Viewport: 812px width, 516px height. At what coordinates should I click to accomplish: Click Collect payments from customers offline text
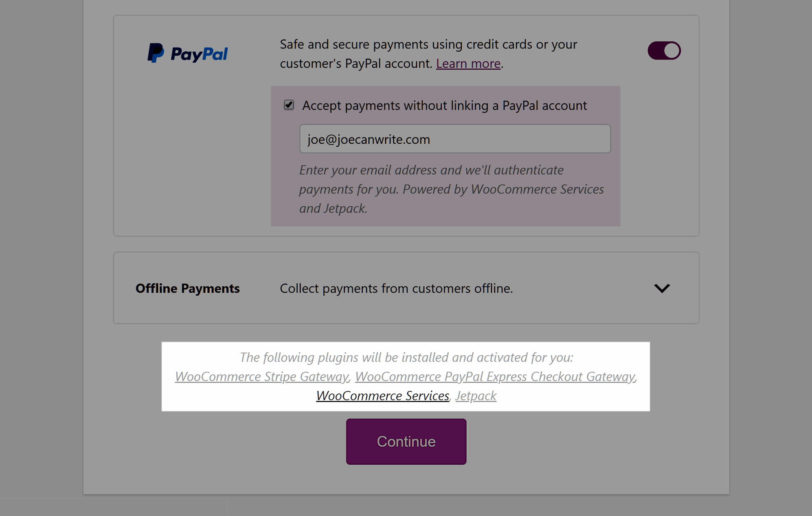tap(396, 288)
